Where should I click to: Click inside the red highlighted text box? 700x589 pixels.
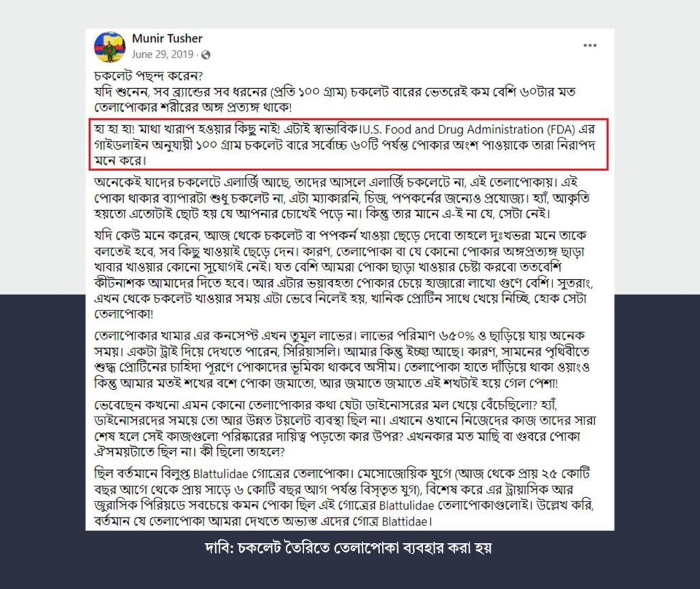pyautogui.click(x=349, y=144)
